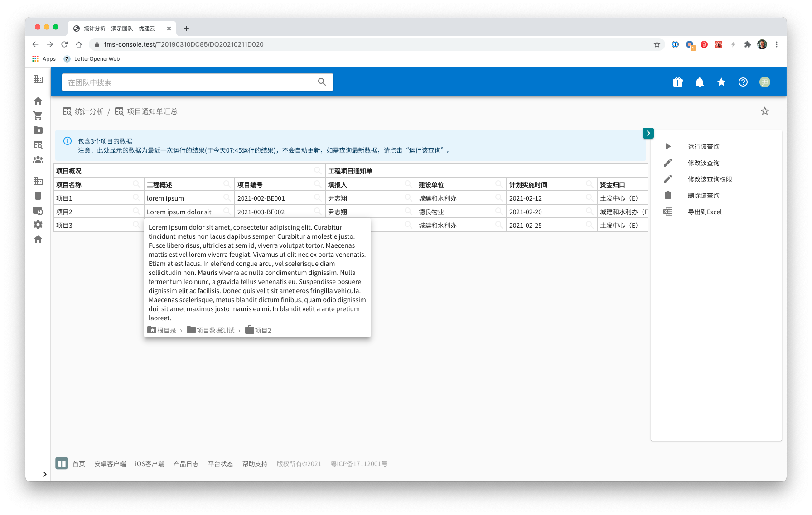This screenshot has height=515, width=812.
Task: Favorite this query with outlined star
Action: [764, 111]
